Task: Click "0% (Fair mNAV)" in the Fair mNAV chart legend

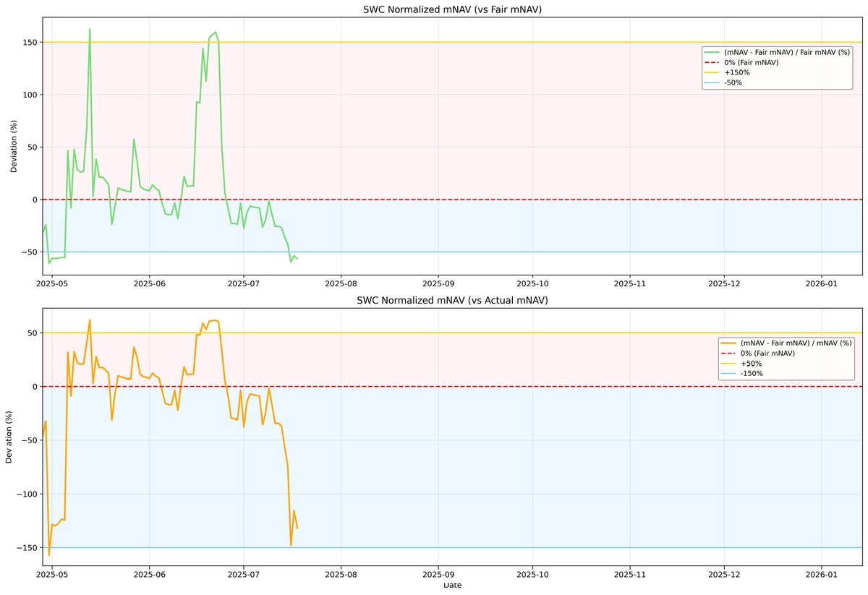Action: pos(751,62)
